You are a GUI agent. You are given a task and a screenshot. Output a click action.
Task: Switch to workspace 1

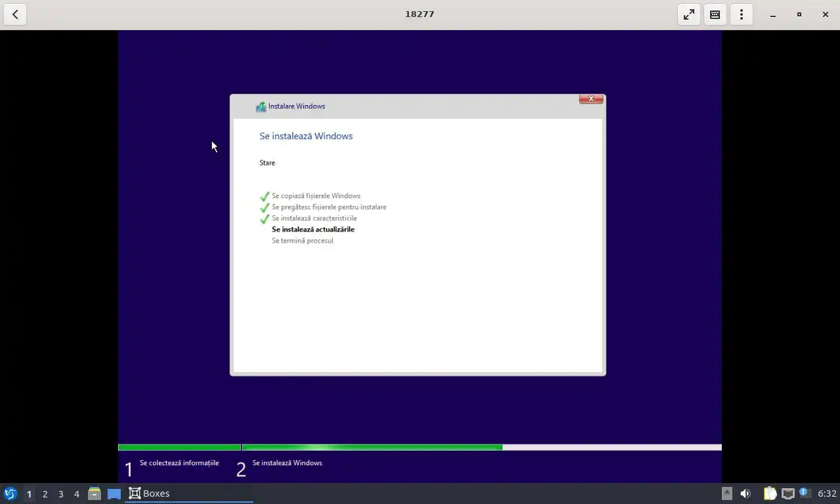pos(29,494)
